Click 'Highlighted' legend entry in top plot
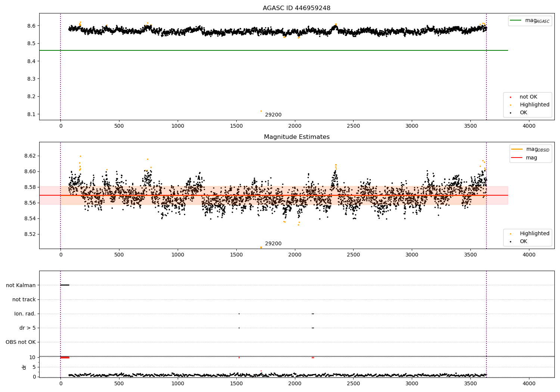 (535, 105)
